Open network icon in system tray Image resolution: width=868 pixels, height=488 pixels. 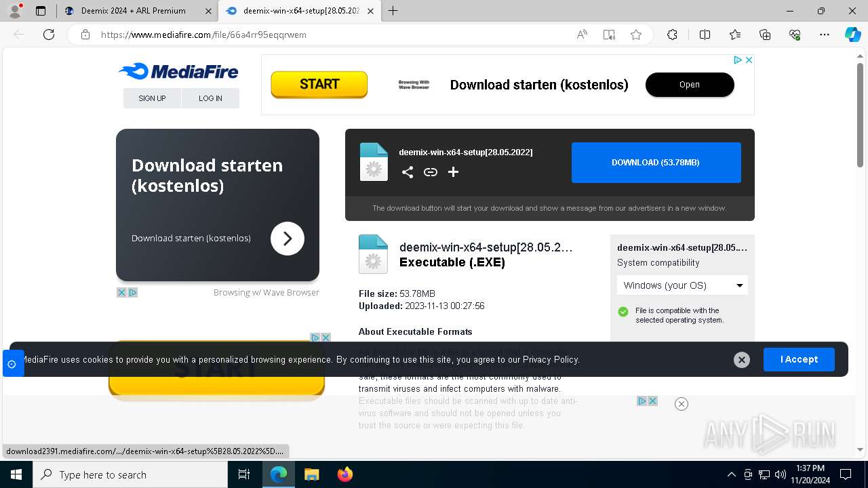coord(764,474)
